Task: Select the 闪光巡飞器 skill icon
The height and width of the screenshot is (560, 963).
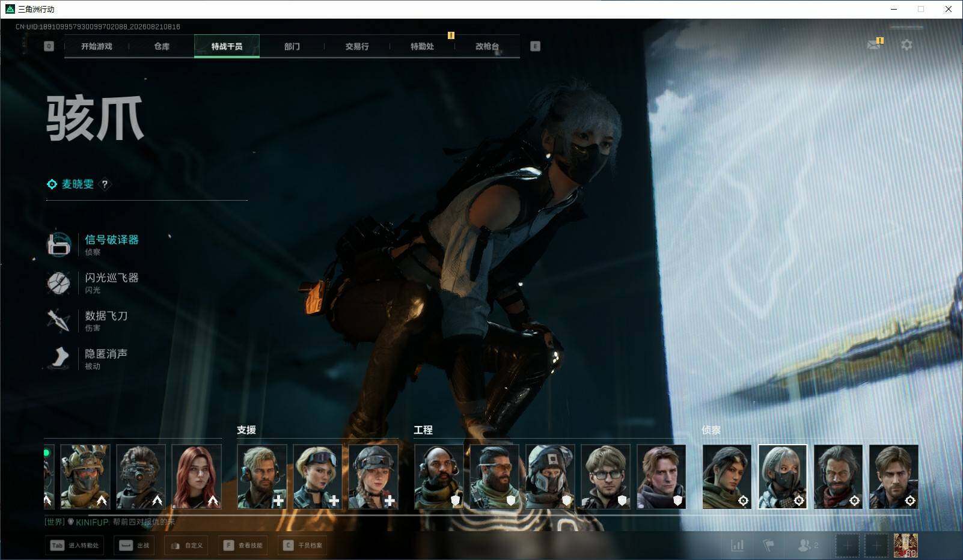Action: 59,282
